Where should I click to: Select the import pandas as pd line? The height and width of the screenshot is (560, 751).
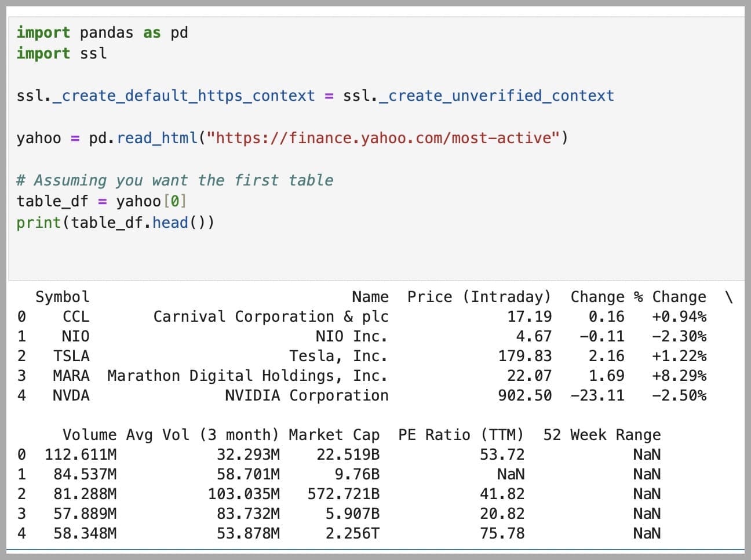[101, 32]
